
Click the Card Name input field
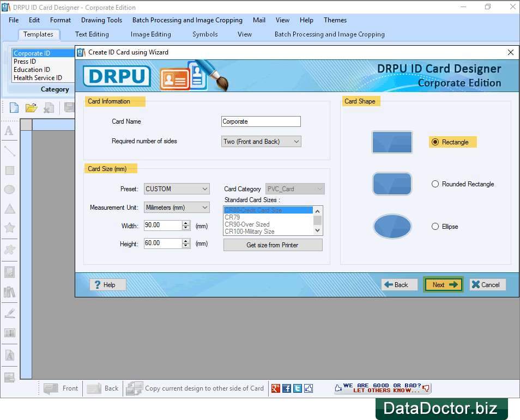[x=261, y=121]
